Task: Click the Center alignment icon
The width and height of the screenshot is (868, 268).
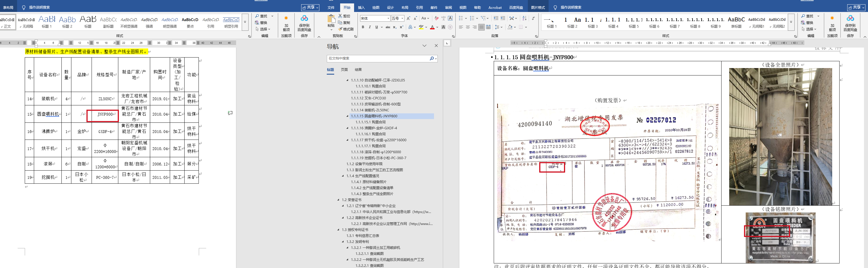Action: [x=468, y=27]
